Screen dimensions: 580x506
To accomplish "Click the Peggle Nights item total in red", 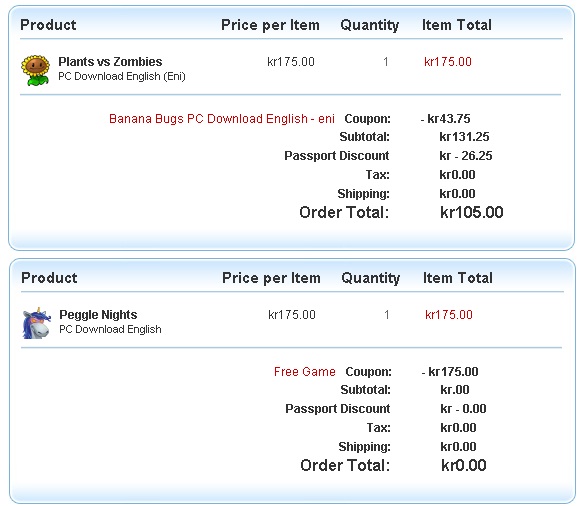I will (449, 315).
